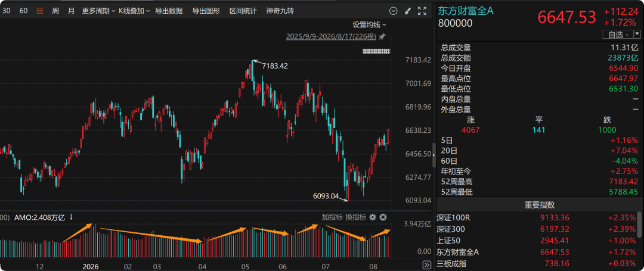Click the double-arrow expand icon at bottom right
This screenshot has width=644, height=271.
426,264
